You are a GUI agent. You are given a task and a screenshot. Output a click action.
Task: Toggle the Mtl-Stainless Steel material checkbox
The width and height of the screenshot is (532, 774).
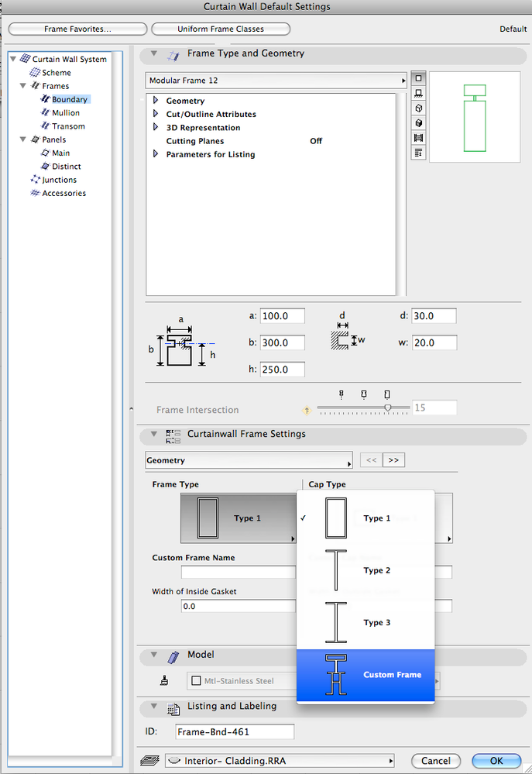[197, 681]
